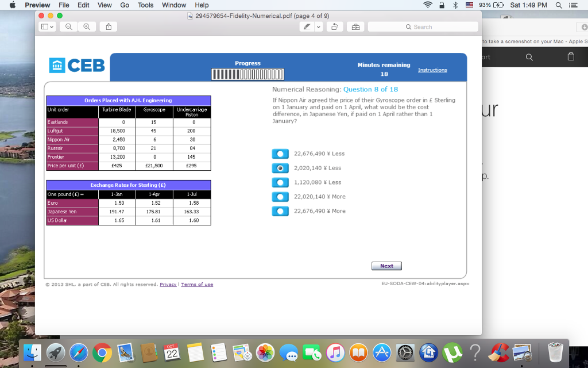Click the Japanese Yen 1-Apr rate 175.81
This screenshot has height=368, width=588.
(x=154, y=212)
